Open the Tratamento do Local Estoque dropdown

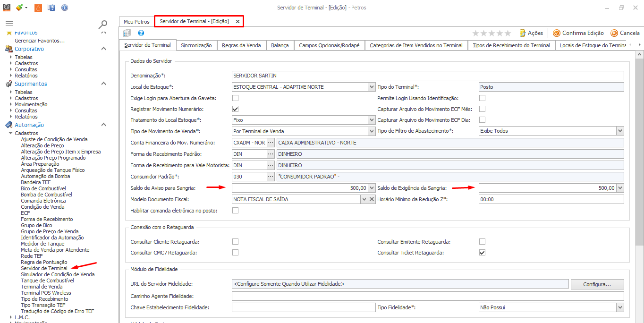click(372, 120)
